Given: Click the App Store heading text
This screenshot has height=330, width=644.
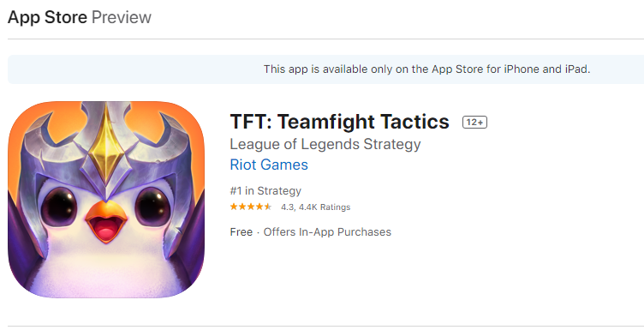Looking at the screenshot, I should tap(47, 17).
